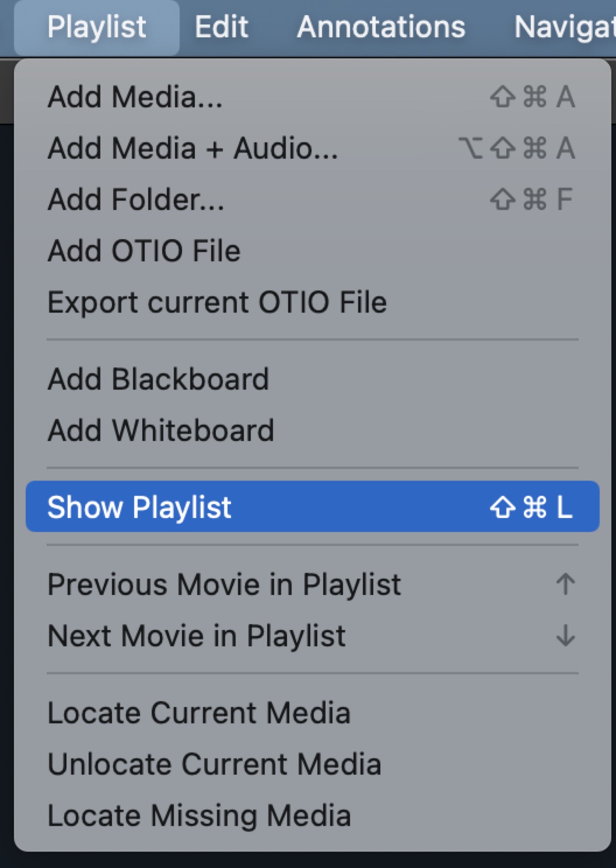Image resolution: width=616 pixels, height=868 pixels.
Task: Choose Add OTIO File
Action: tap(144, 251)
